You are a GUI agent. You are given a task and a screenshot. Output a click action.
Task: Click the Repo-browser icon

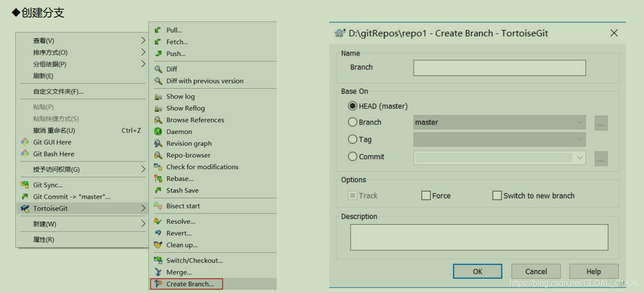coord(158,155)
